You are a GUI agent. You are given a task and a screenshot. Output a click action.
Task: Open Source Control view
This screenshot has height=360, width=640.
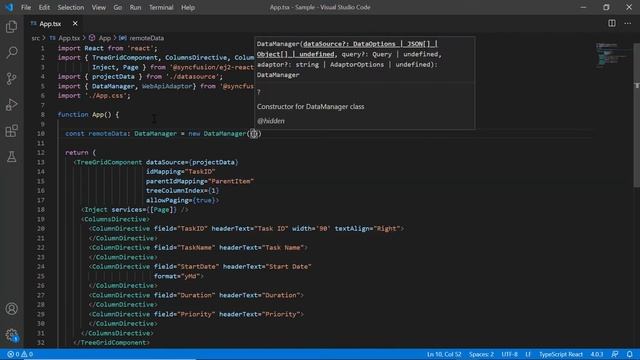pos(11,78)
